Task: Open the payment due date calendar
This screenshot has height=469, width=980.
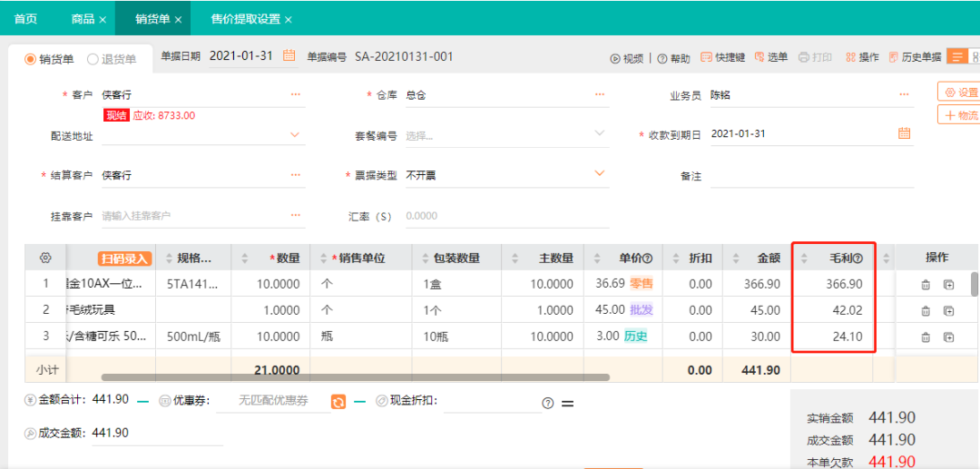Action: pyautogui.click(x=904, y=133)
